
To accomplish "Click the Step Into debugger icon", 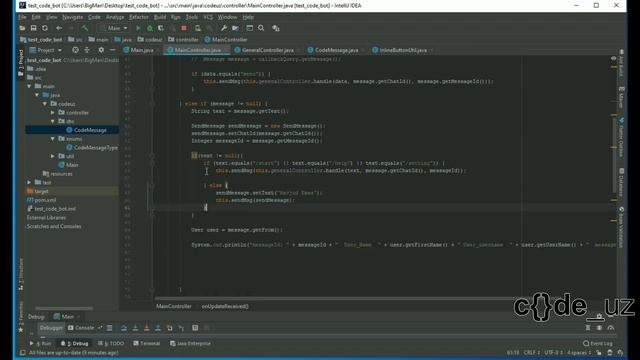I will [135, 328].
